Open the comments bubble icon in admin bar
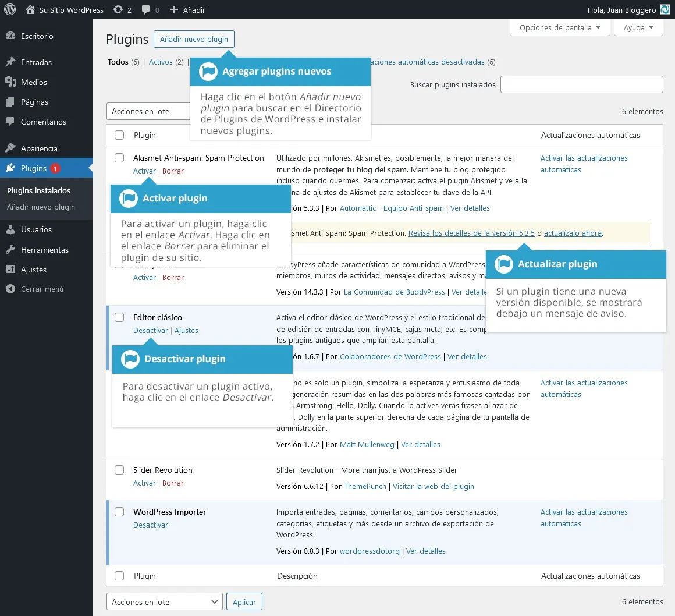The width and height of the screenshot is (675, 616). (x=146, y=9)
